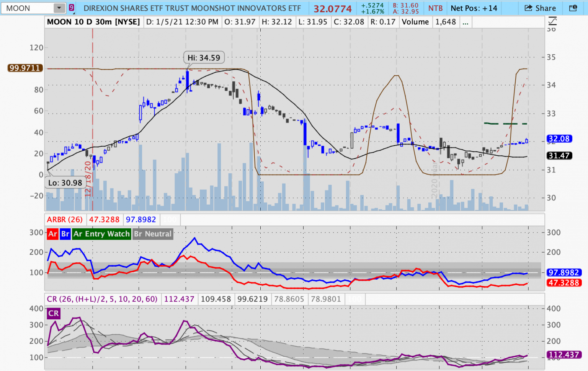This screenshot has width=588, height=371.
Task: Click the gray Br Neutral label
Action: click(x=153, y=234)
